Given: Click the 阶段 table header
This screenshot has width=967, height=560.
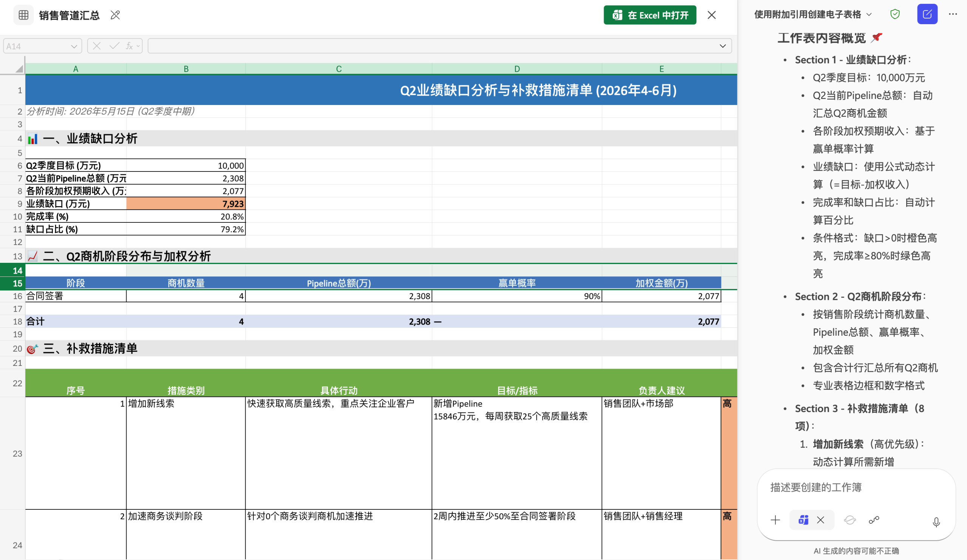Looking at the screenshot, I should pos(76,283).
